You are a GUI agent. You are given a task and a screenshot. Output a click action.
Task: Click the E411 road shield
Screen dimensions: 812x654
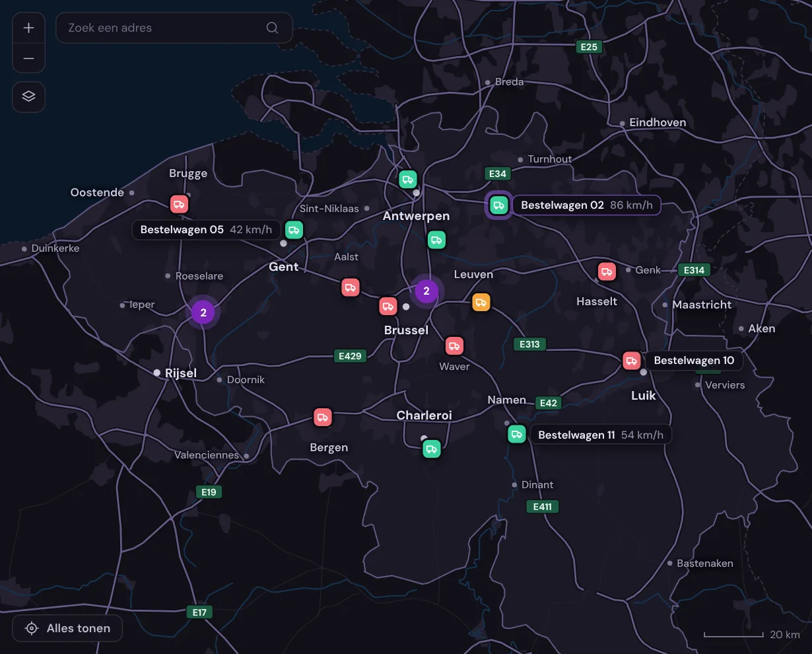coord(543,507)
